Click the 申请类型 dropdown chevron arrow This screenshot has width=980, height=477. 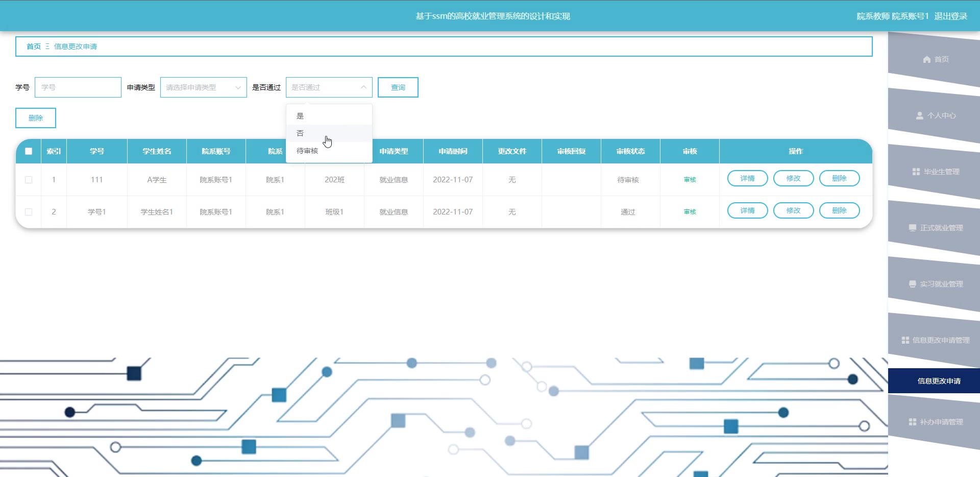pos(238,87)
